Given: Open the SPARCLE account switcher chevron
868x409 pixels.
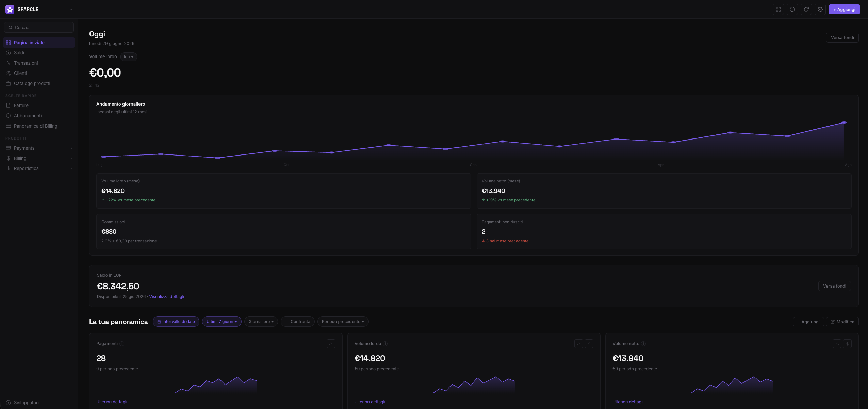Looking at the screenshot, I should pos(71,10).
